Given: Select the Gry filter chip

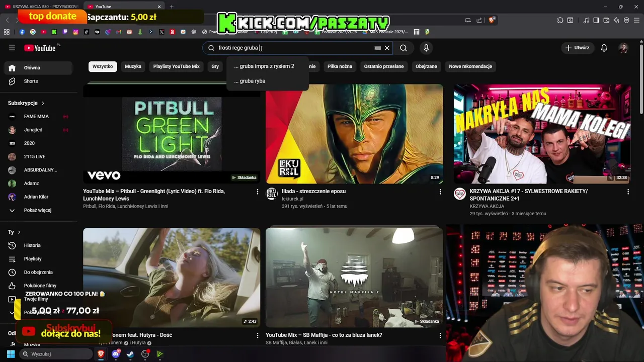Looking at the screenshot, I should point(215,66).
